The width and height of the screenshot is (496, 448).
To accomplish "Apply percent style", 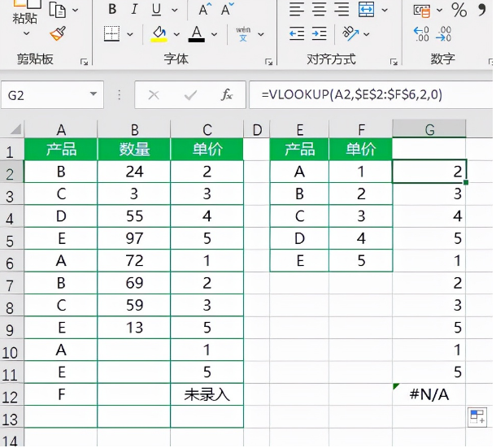I will [459, 10].
